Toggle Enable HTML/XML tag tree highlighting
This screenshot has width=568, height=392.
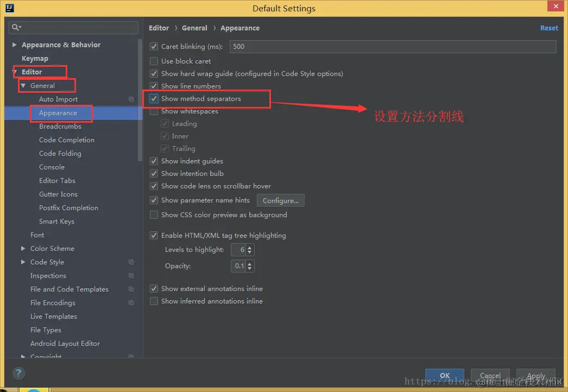tap(154, 236)
